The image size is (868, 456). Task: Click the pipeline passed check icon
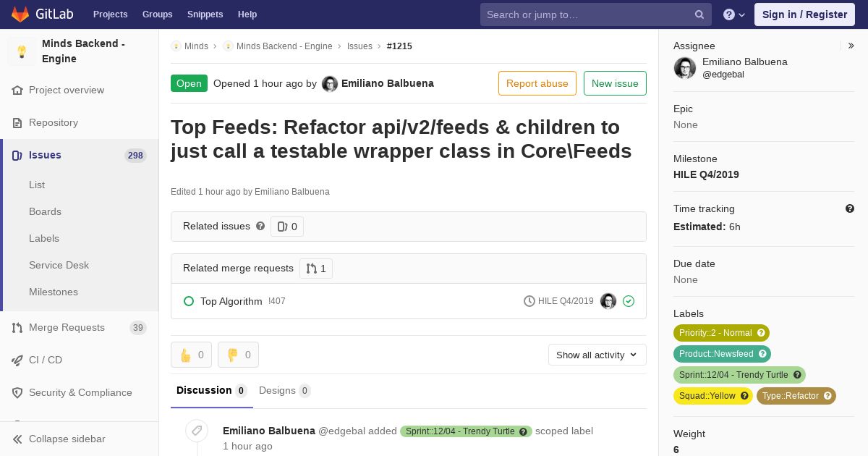[x=629, y=301]
